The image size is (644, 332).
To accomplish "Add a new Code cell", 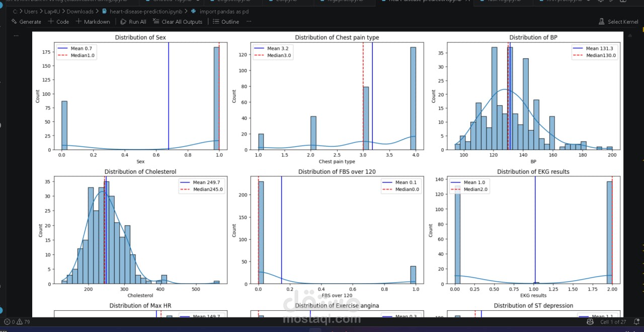I will 58,22.
